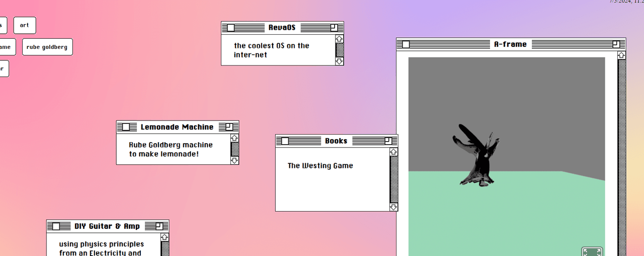Click the up arrow in Lemonade Machine scrollbar
Screen dimensions: 644x256
click(x=234, y=138)
